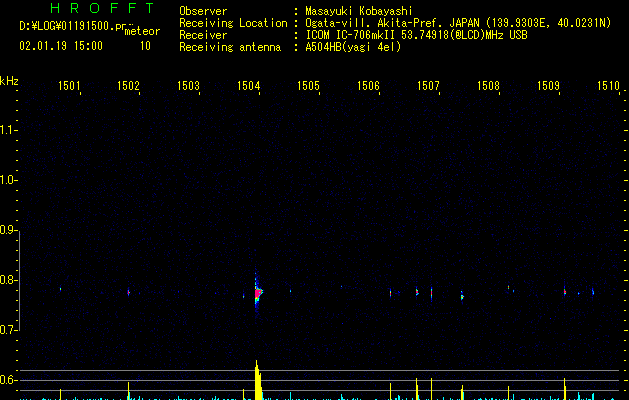Click the 1509 time axis label
629x400 pixels.
[548, 85]
